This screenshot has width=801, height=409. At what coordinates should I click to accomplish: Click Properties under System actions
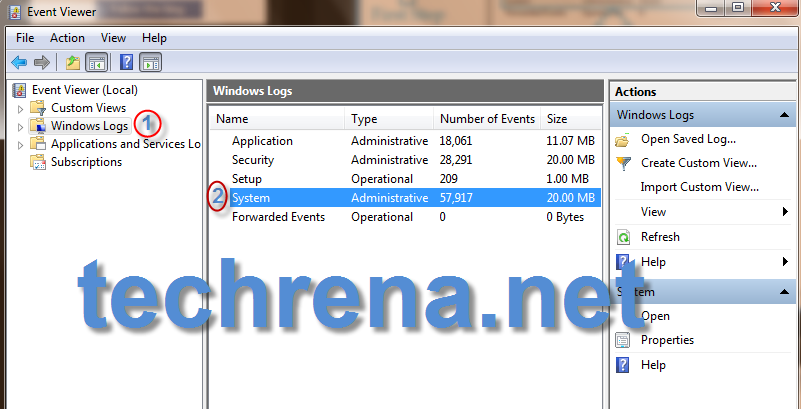pyautogui.click(x=667, y=340)
